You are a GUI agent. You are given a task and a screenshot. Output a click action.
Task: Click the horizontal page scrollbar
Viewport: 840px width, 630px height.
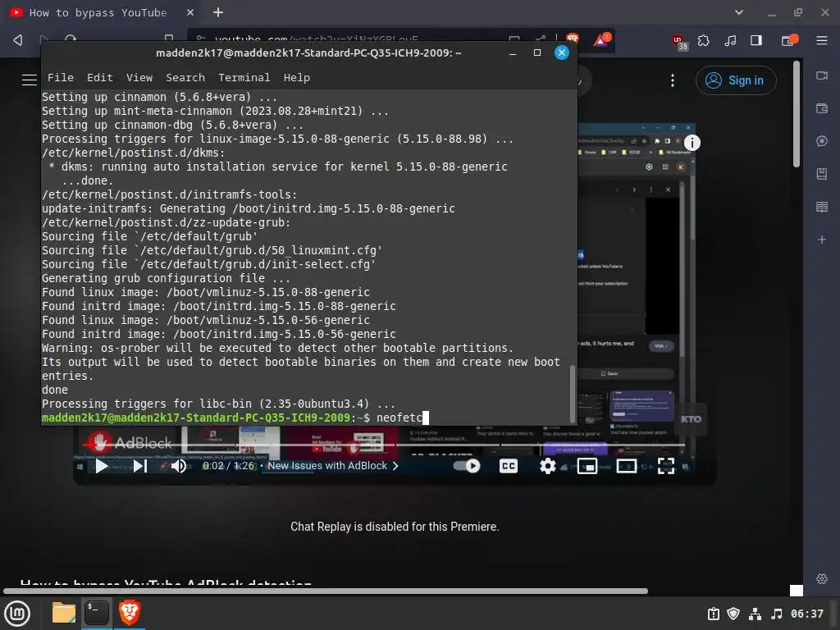(326, 591)
